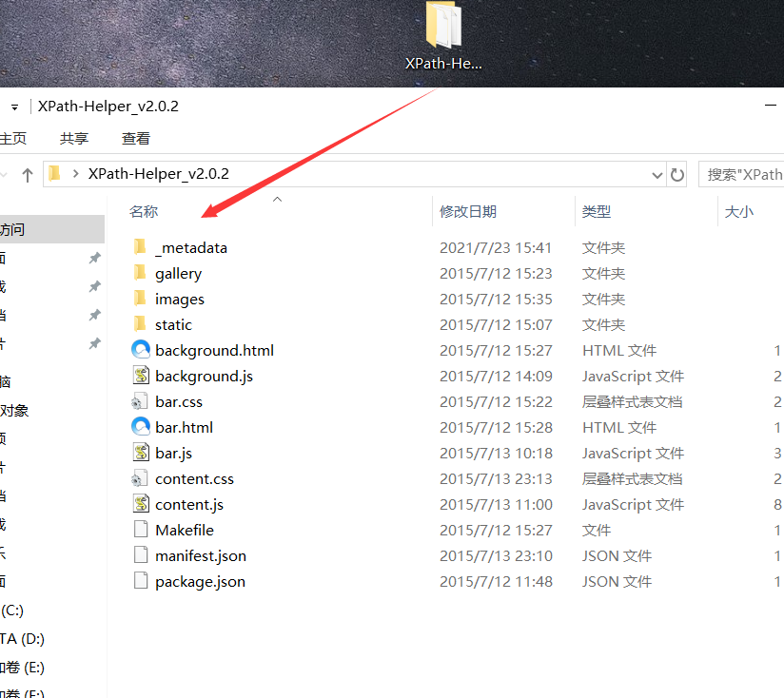784x698 pixels.
Task: Switch to the 查看 tab
Action: [136, 137]
